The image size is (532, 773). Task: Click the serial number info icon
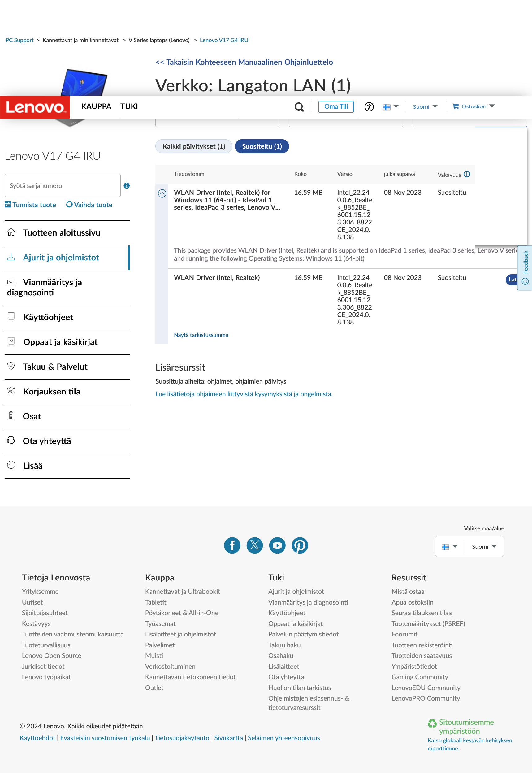point(127,186)
